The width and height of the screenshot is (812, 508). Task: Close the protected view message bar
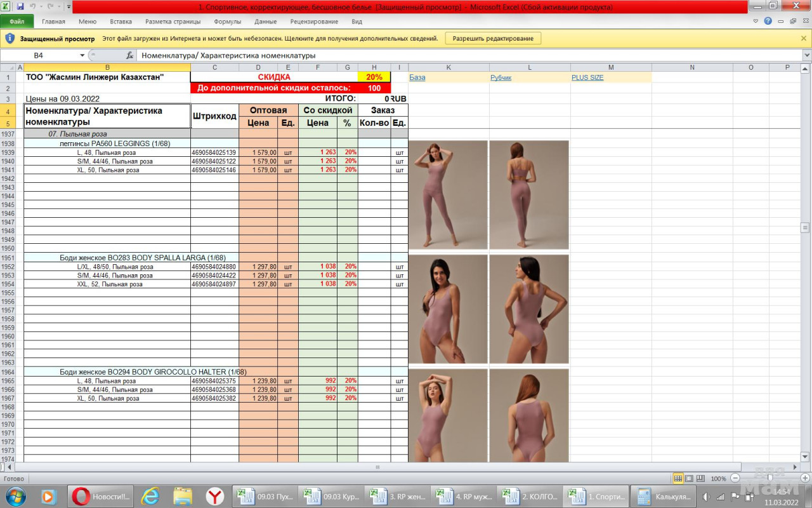tap(804, 38)
